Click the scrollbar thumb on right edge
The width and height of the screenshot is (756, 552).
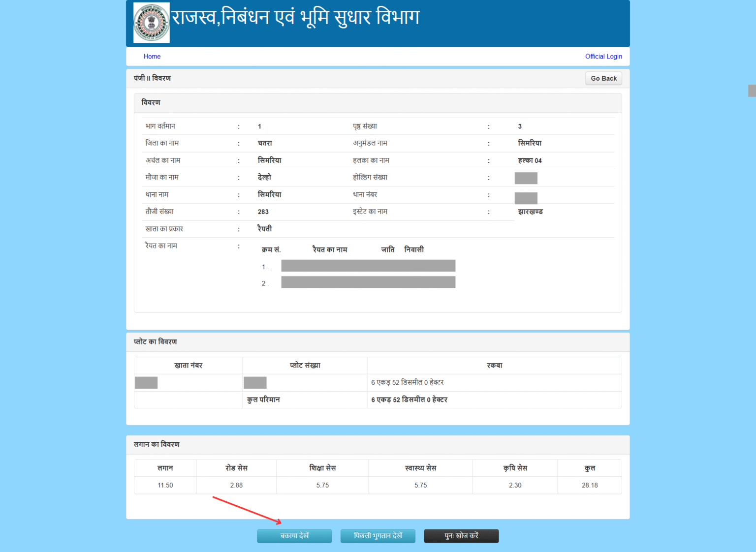click(752, 91)
